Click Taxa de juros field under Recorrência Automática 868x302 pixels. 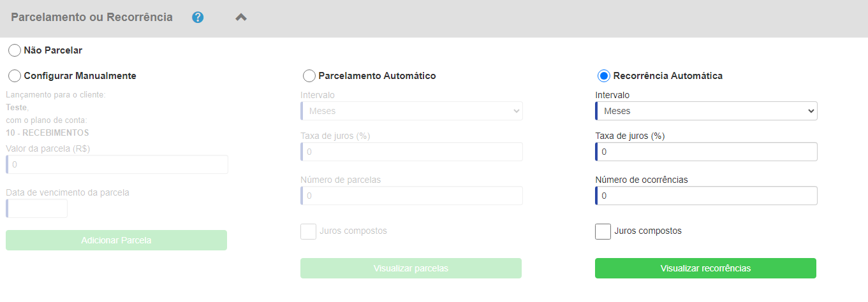(x=706, y=152)
